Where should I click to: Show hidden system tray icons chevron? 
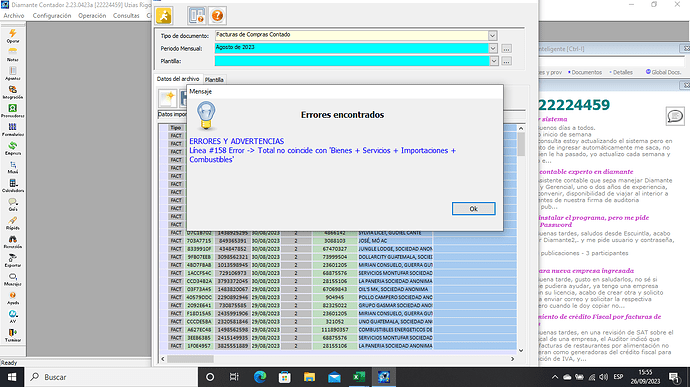[x=555, y=377]
